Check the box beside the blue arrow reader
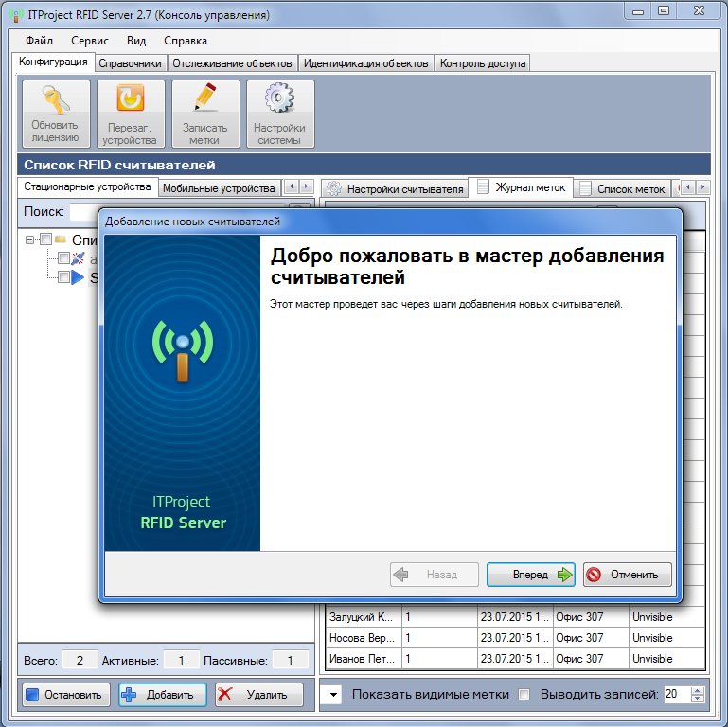The image size is (728, 727). pos(62,277)
